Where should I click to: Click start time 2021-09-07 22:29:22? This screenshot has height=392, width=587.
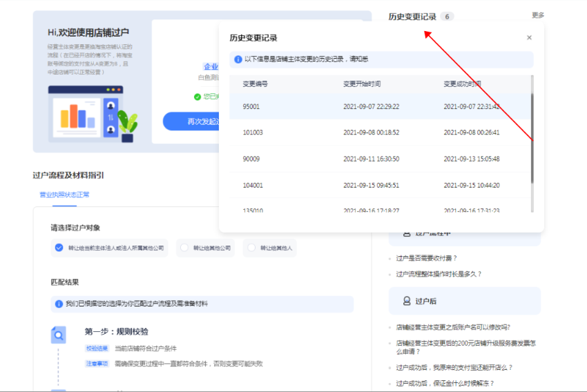click(371, 106)
